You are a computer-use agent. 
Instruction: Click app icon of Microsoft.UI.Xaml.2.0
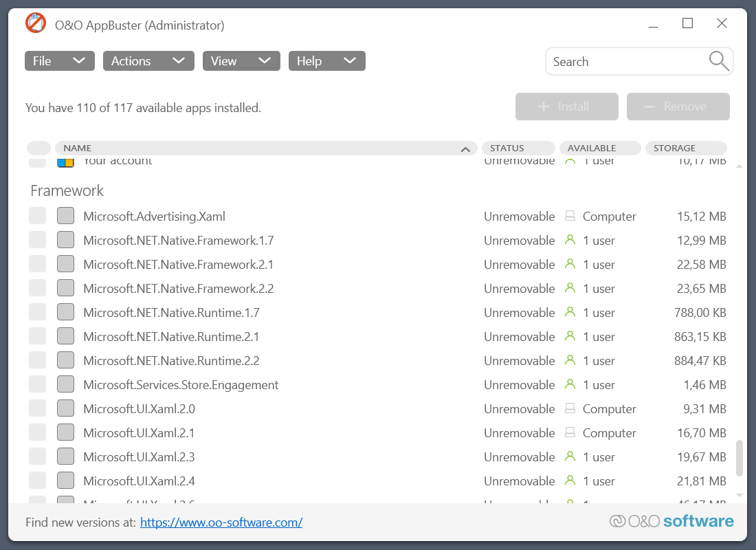[65, 408]
